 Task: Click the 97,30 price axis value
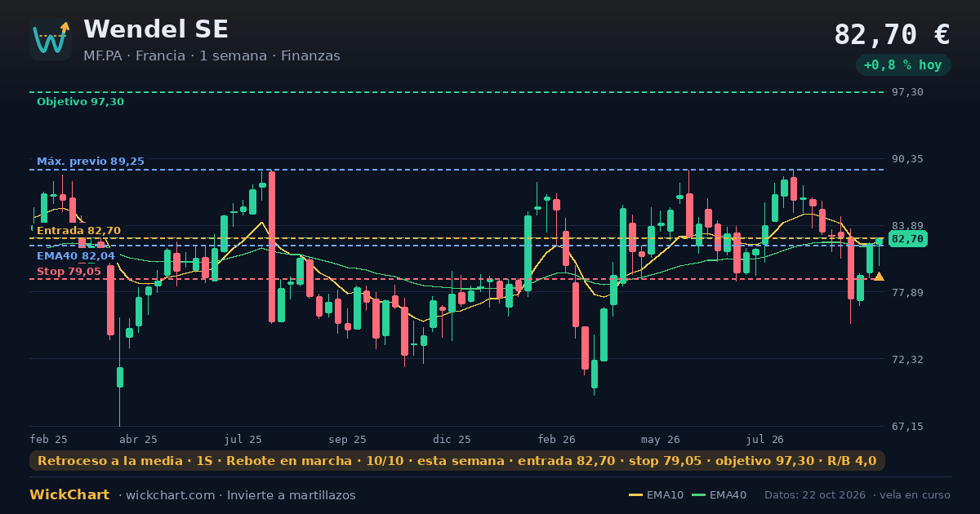click(907, 92)
